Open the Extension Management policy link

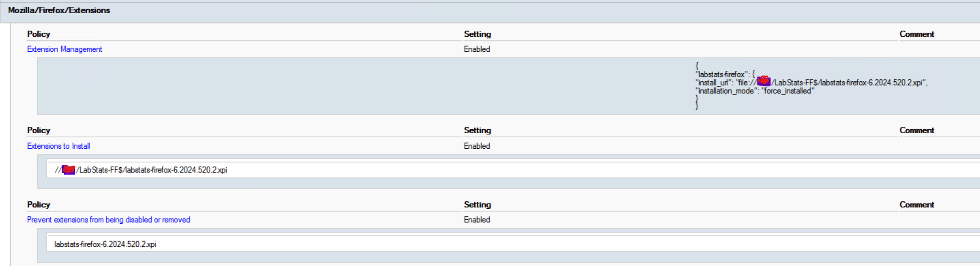click(65, 49)
